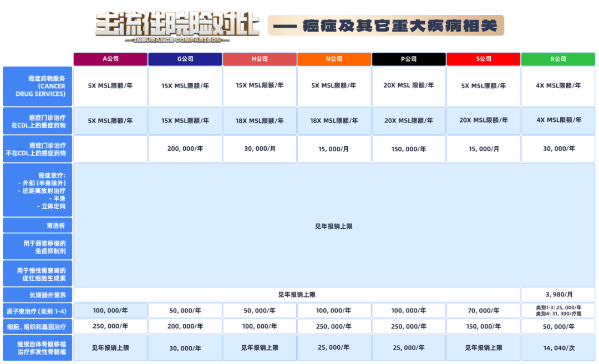Select A公司's 250,000/年 gene therapy cell
The image size is (599, 364).
109,326
